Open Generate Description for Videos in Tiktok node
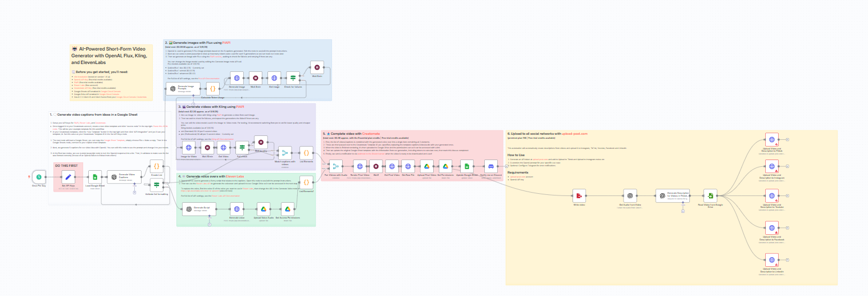This screenshot has width=868, height=296. [671, 195]
